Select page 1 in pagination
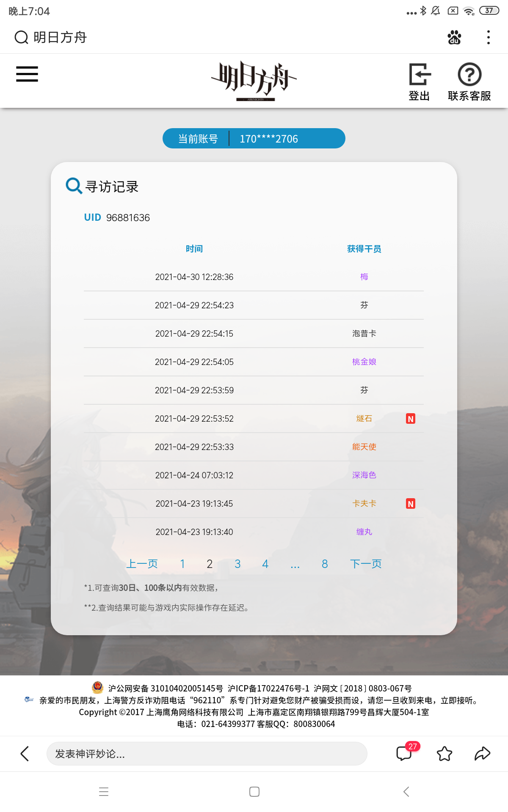This screenshot has width=508, height=812. (x=182, y=564)
